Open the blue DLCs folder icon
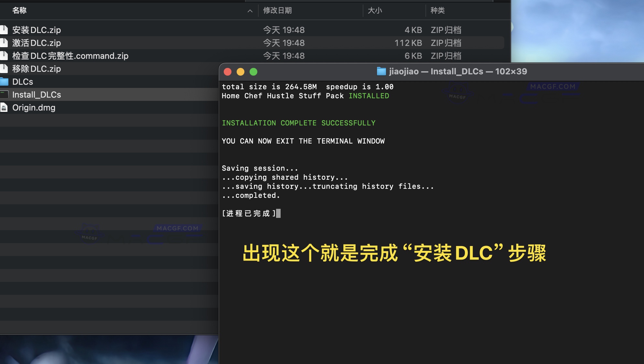Viewport: 644px width, 364px height. tap(5, 81)
